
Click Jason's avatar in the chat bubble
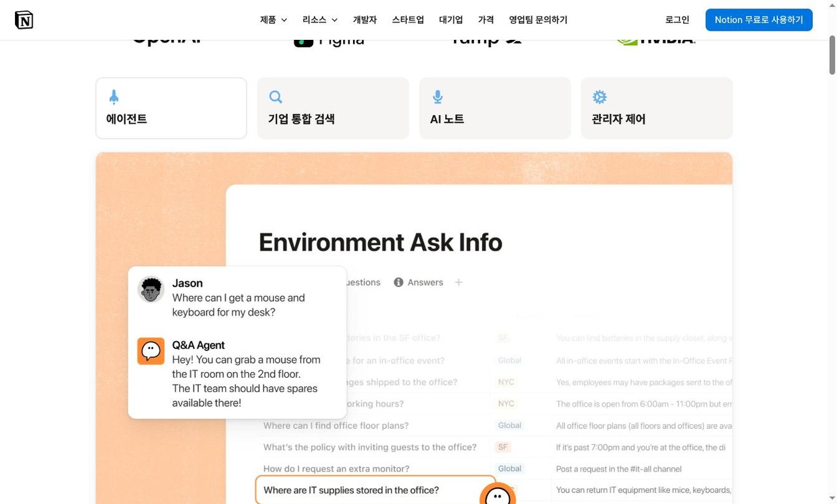tap(151, 290)
